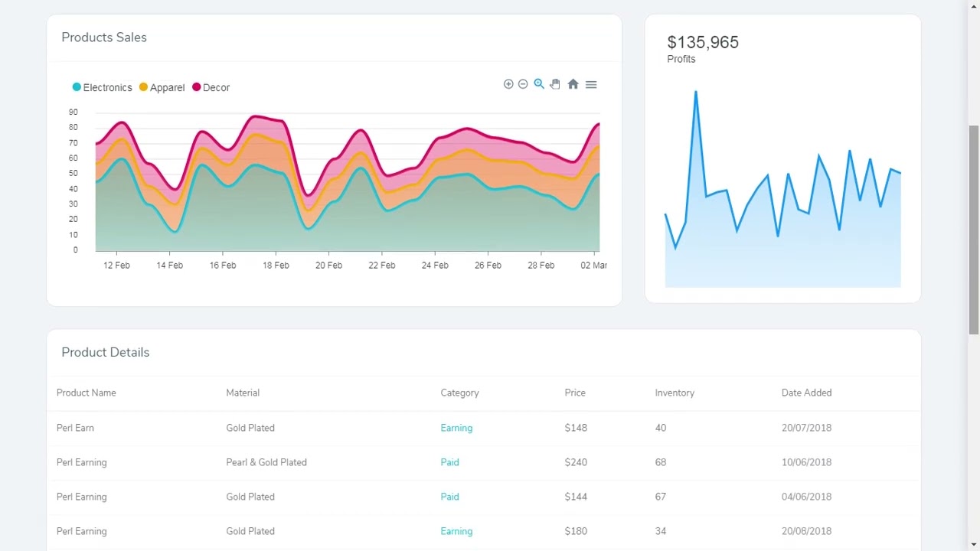
Task: Reset chart zoom with home icon
Action: pos(573,84)
